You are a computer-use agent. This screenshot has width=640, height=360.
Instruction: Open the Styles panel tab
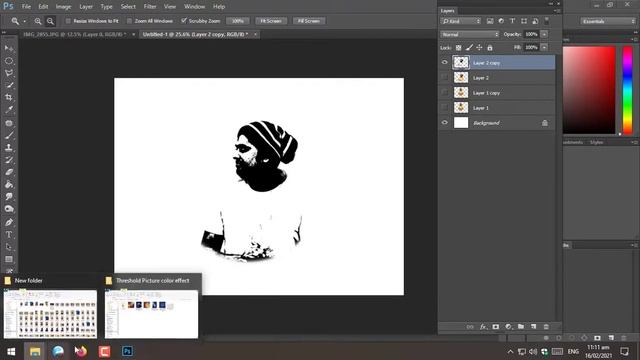[x=596, y=142]
